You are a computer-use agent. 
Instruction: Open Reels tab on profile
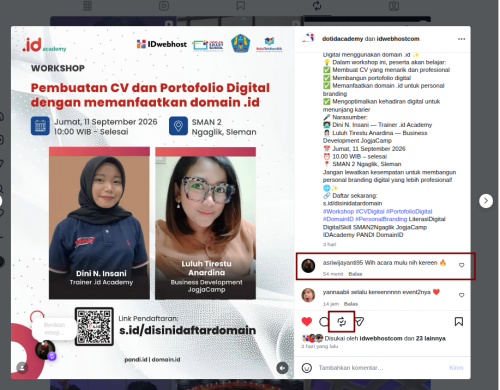164,6
